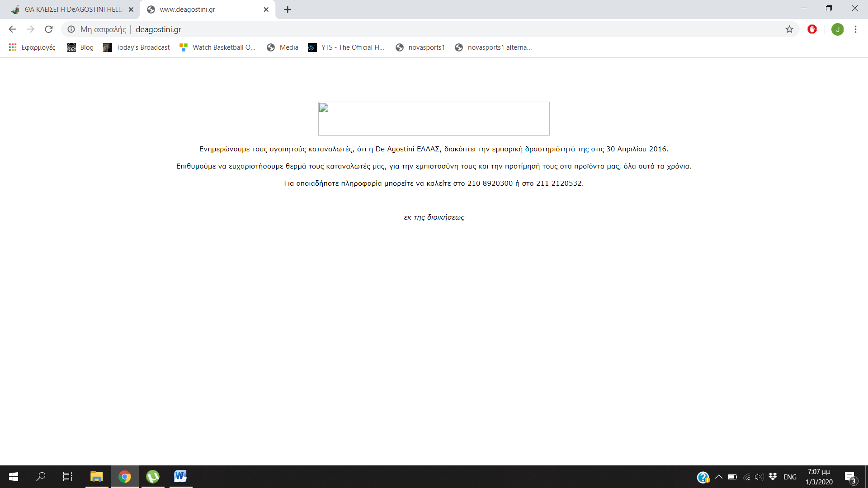Open the notification action center icon
This screenshot has height=488, width=868.
850,477
